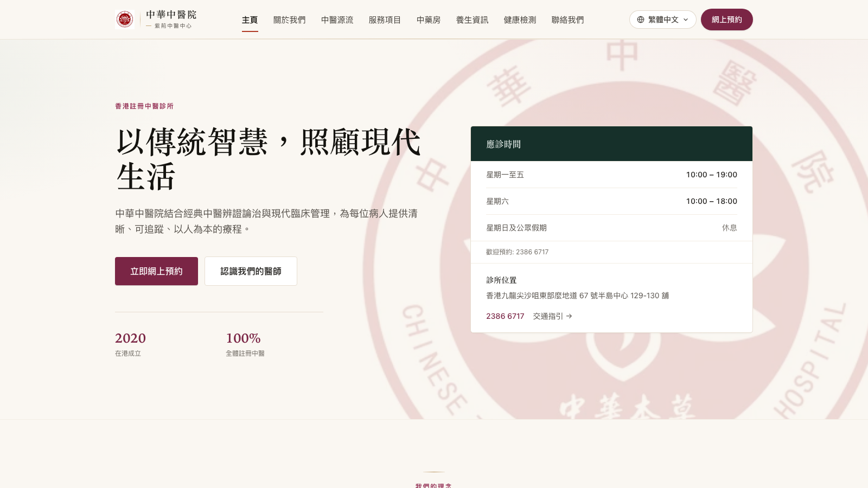Expand the 繁體中文 dropdown chevron
Viewport: 868px width, 488px height.
click(686, 20)
